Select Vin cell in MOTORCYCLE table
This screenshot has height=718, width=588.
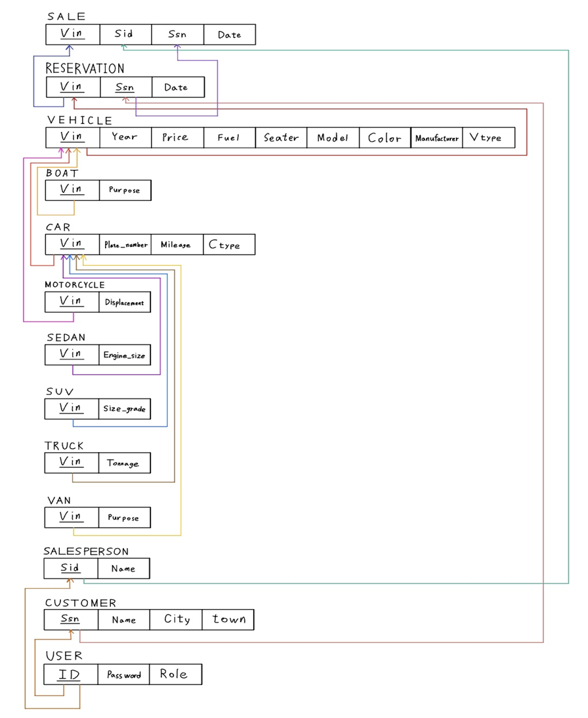(72, 302)
